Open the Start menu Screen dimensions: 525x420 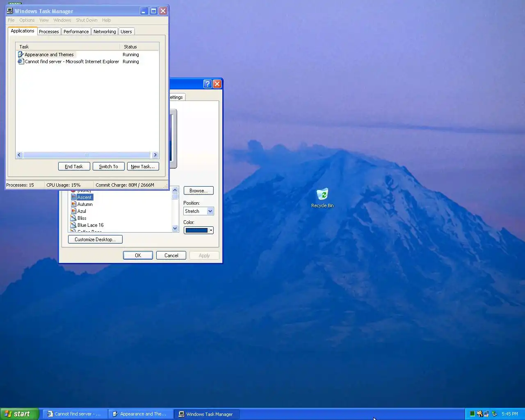pos(20,414)
